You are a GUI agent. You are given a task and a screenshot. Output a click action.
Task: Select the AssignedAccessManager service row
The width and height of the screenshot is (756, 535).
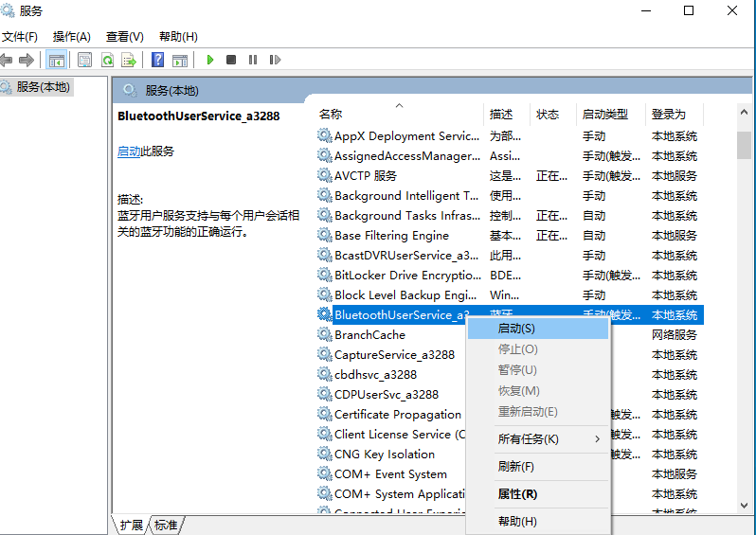[x=510, y=155]
